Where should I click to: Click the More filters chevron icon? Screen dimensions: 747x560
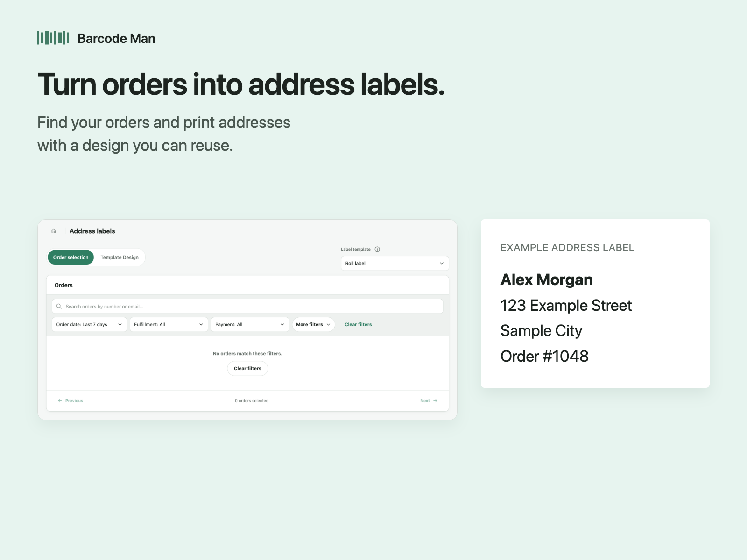pyautogui.click(x=328, y=325)
